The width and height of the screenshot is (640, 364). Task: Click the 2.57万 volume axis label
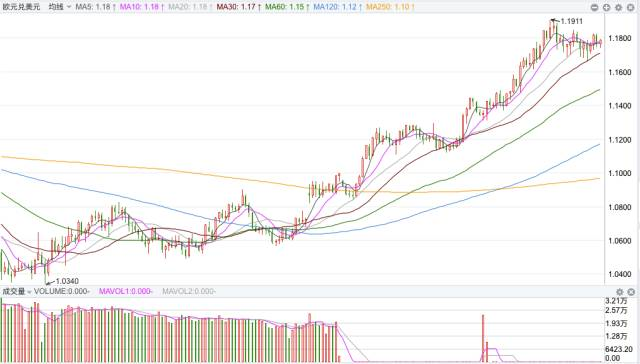click(616, 311)
